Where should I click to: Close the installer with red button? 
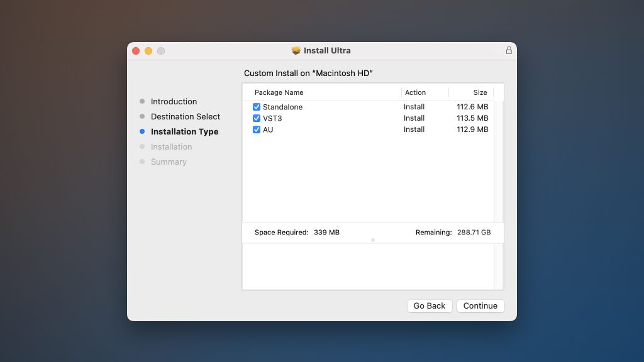coord(136,51)
